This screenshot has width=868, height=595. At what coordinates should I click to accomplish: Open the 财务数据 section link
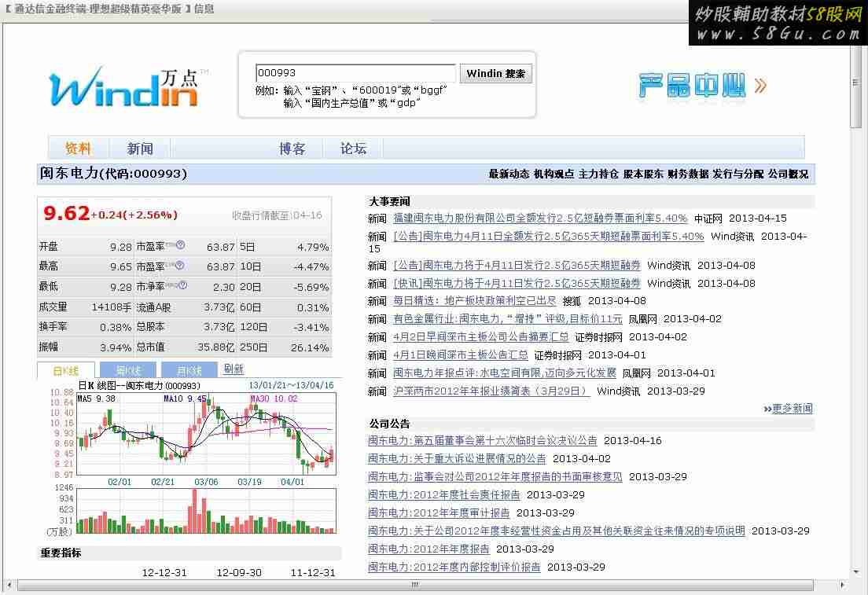coord(688,174)
